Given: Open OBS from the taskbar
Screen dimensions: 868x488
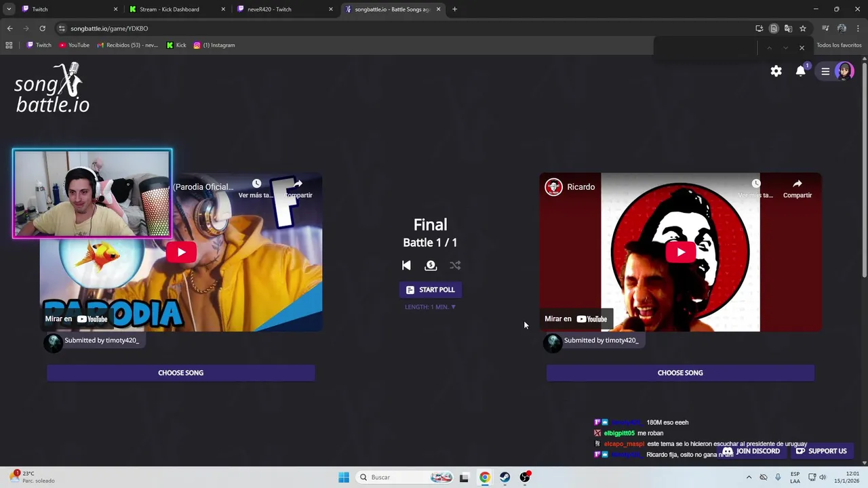Looking at the screenshot, I should [525, 477].
